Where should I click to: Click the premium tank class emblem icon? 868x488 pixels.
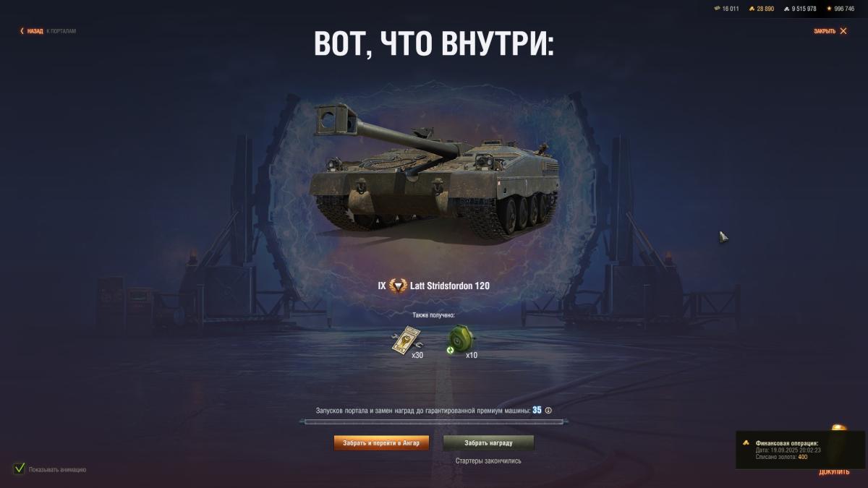[398, 286]
